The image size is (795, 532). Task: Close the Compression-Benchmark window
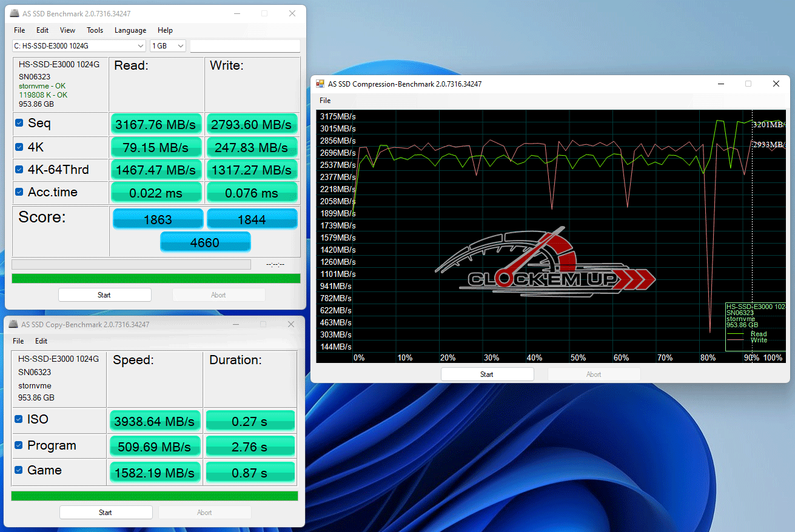pyautogui.click(x=776, y=84)
